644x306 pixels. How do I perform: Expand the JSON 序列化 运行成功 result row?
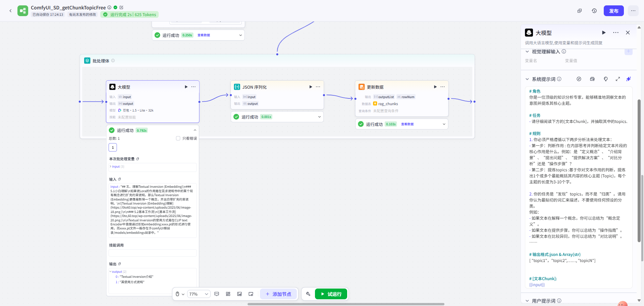(x=319, y=117)
